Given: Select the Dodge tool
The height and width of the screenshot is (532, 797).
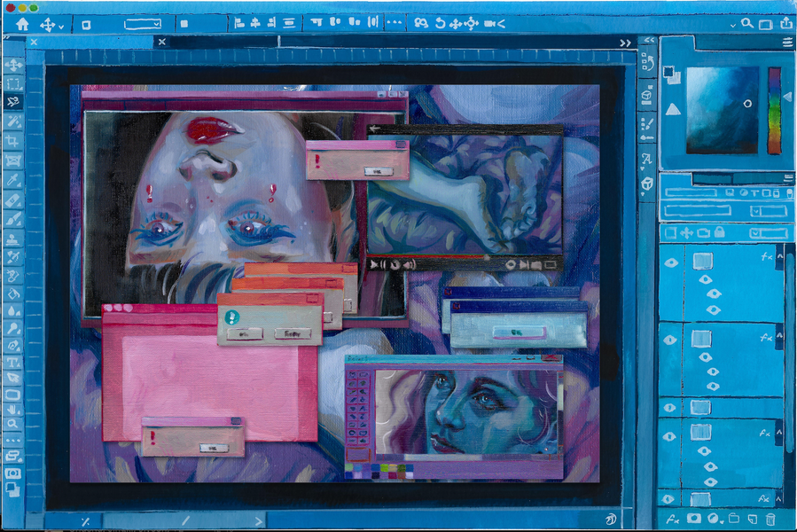Looking at the screenshot, I should coord(13,328).
